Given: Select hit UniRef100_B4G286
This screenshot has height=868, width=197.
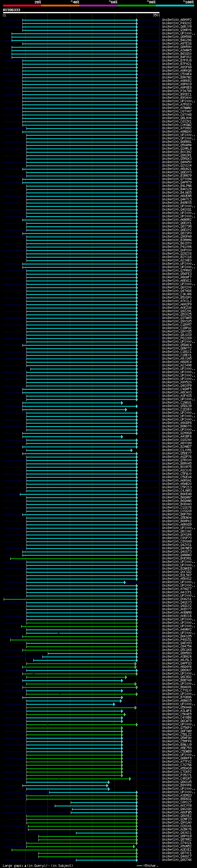Looking at the screenshot, I should coord(177,40).
